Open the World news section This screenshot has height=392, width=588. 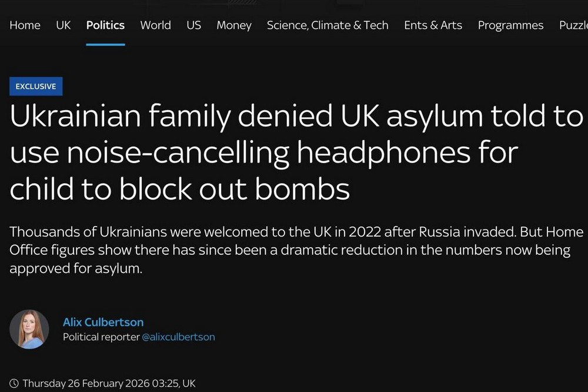[155, 25]
